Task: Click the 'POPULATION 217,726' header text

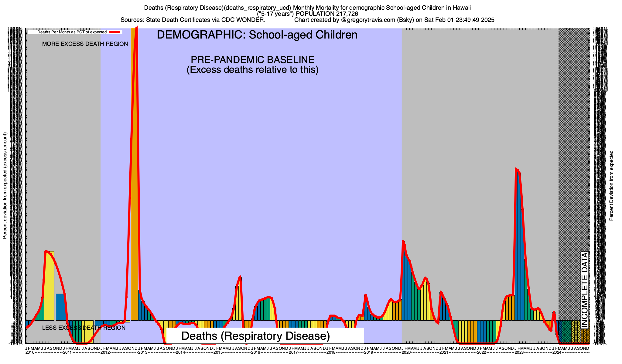Action: point(327,14)
